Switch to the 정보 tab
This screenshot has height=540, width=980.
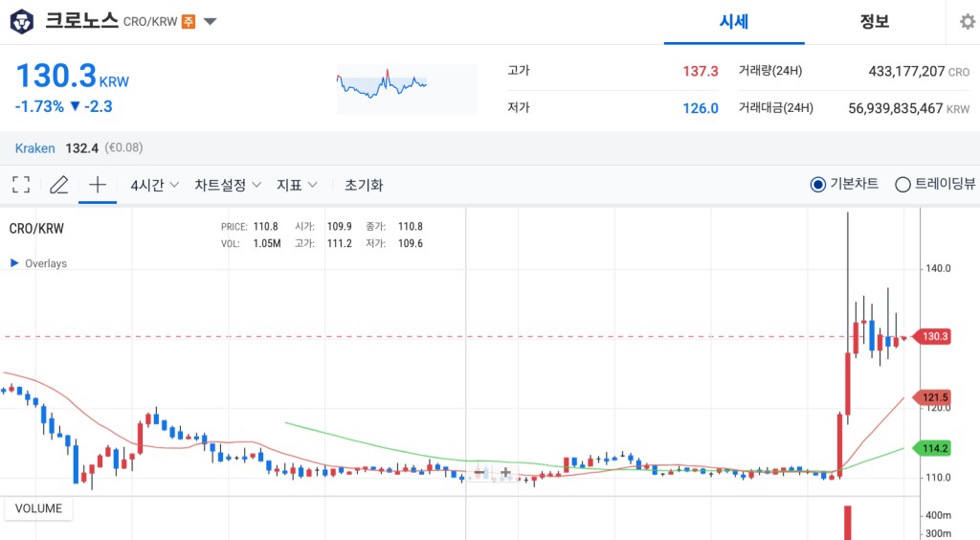click(875, 22)
